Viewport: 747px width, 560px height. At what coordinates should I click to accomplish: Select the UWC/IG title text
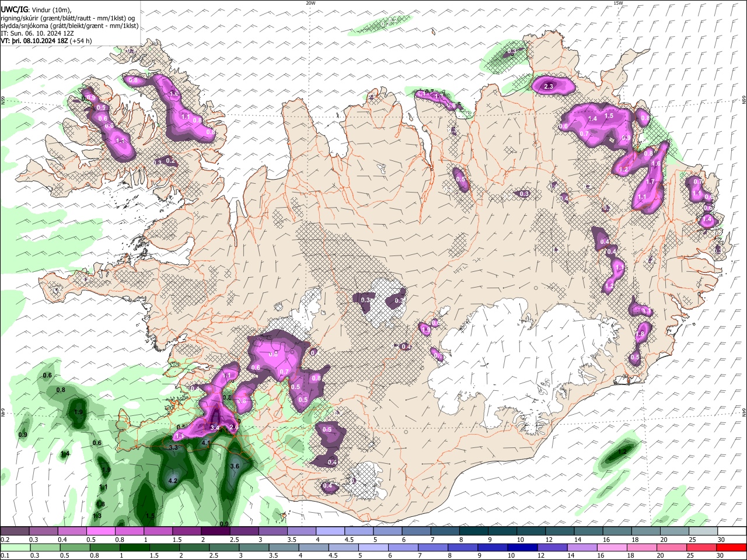[14, 9]
